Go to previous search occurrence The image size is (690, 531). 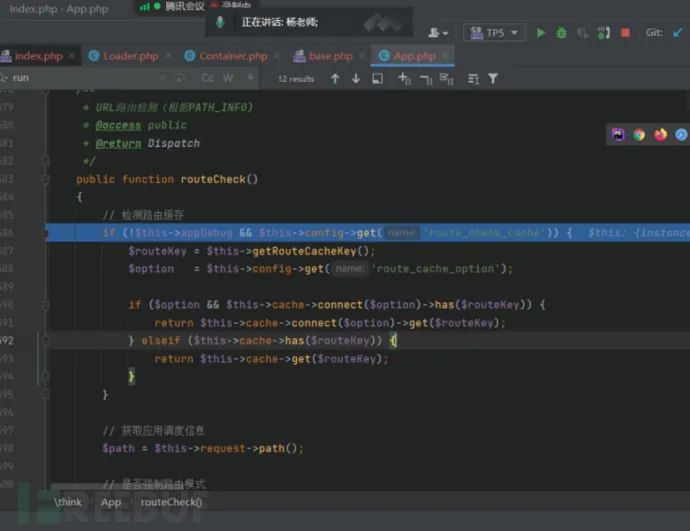point(335,78)
